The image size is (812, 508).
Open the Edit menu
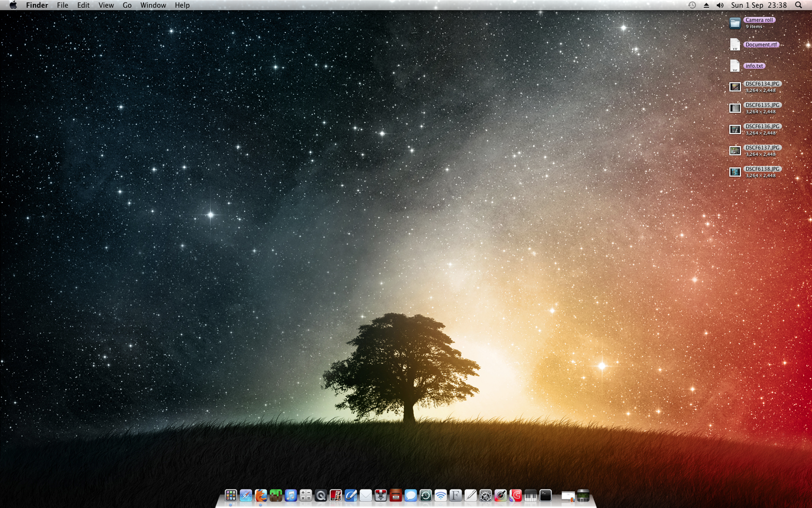(83, 5)
